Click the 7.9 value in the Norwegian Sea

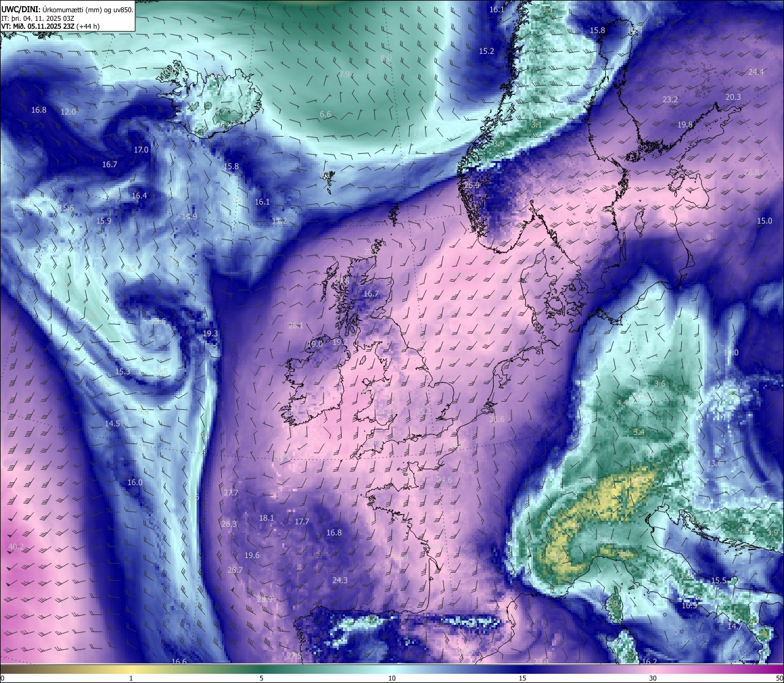[344, 75]
